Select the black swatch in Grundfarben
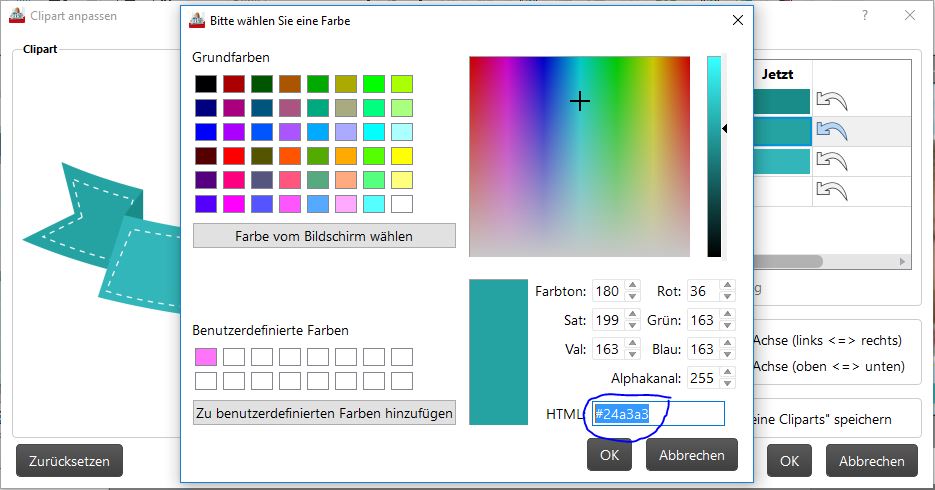This screenshot has width=935, height=490. coord(206,84)
